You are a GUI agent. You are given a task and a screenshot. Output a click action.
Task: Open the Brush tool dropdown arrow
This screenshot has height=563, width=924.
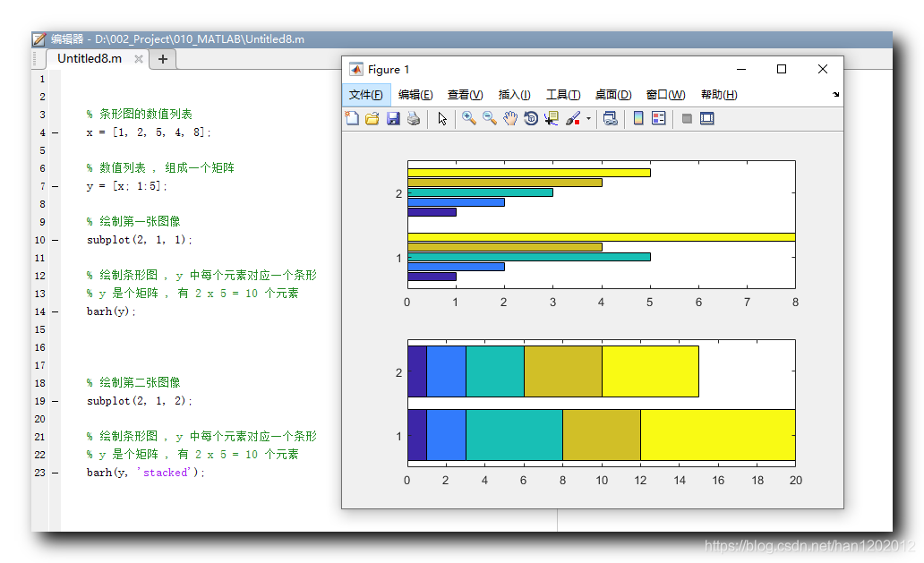point(589,117)
